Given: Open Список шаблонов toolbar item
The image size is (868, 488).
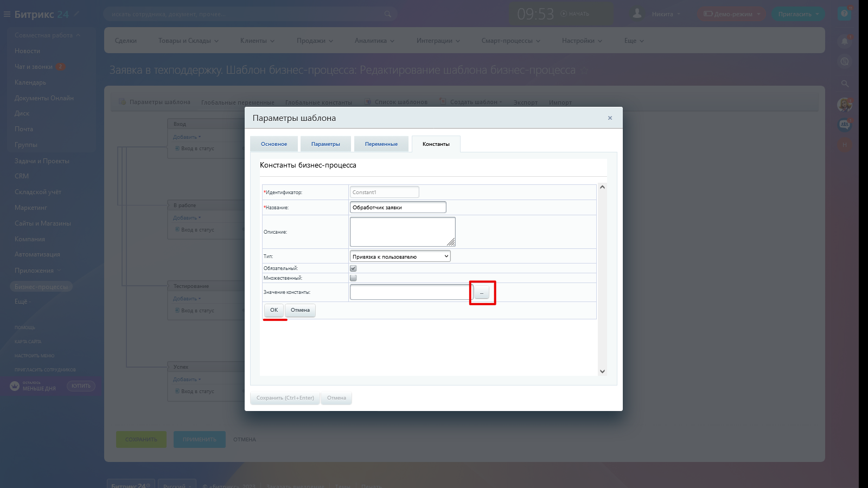Looking at the screenshot, I should pos(395,102).
